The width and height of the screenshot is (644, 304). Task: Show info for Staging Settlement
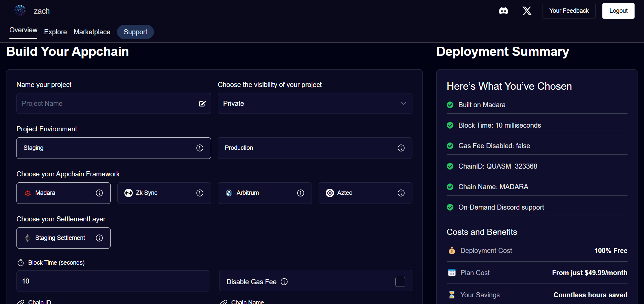pyautogui.click(x=99, y=238)
